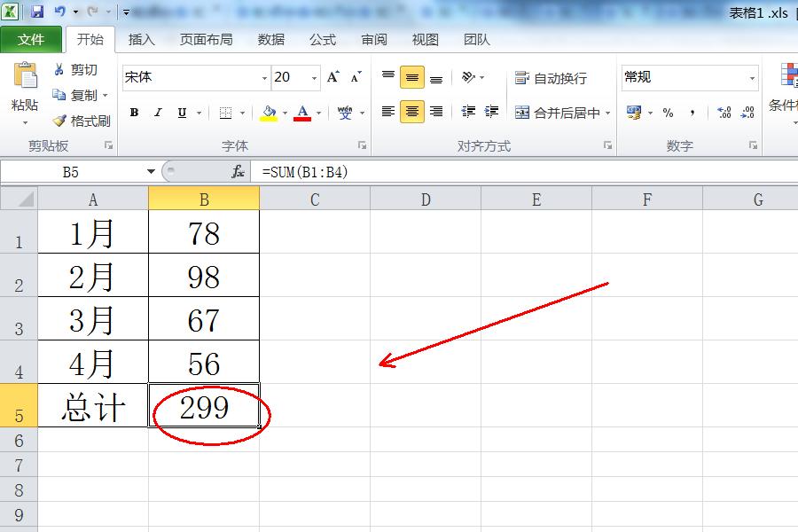This screenshot has height=532, width=798.
Task: Open the font size 20 dropdown
Action: pyautogui.click(x=314, y=78)
